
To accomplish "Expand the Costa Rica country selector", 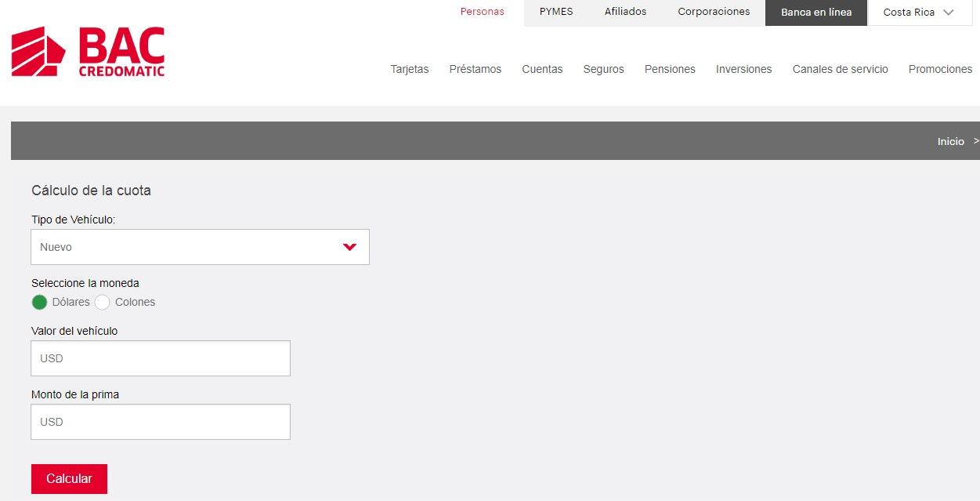I will [919, 13].
